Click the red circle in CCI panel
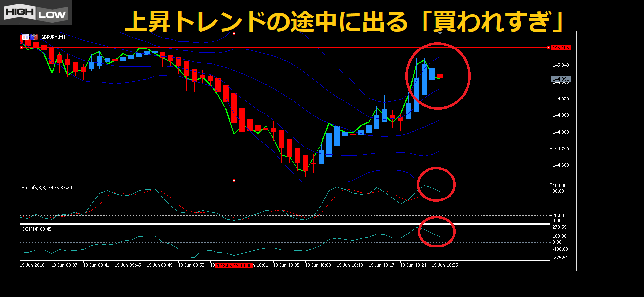The image size is (644, 297). click(436, 231)
